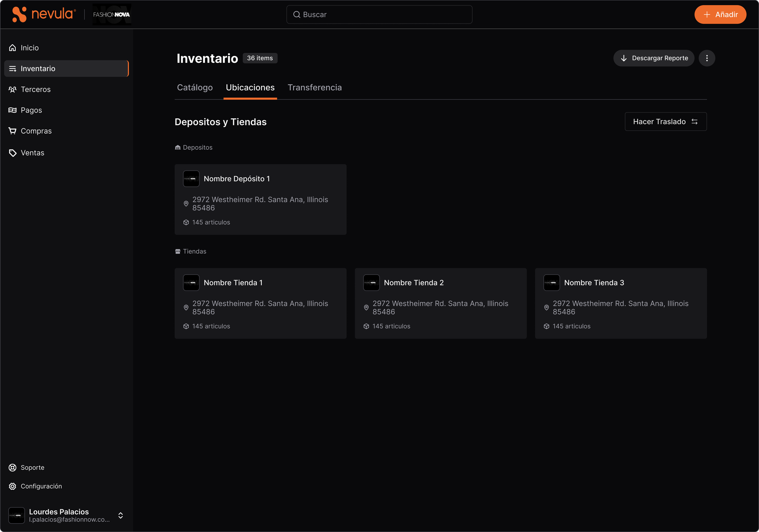The image size is (759, 532).
Task: Click the Nevula logo
Action: coord(44,15)
